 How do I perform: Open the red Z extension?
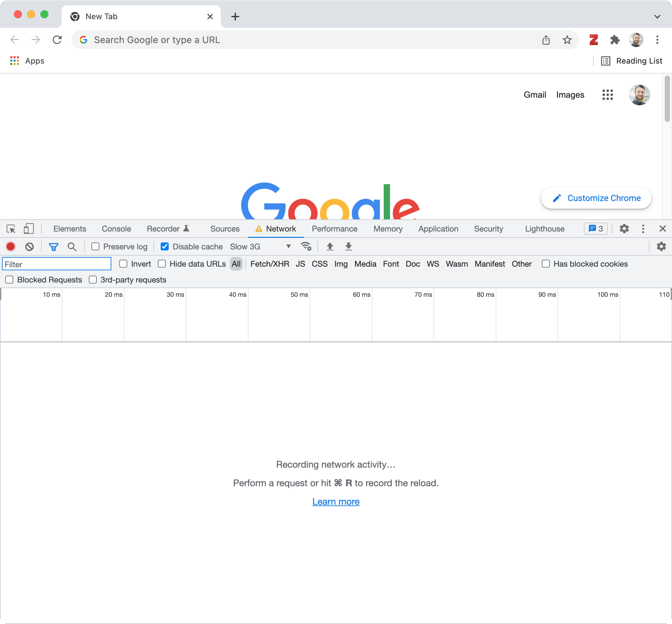point(593,40)
